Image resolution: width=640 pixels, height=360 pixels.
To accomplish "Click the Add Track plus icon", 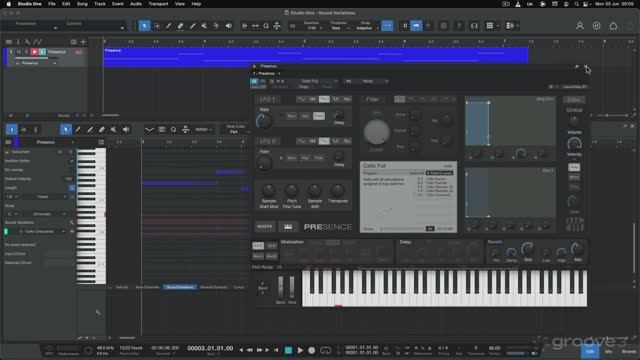I will point(83,42).
